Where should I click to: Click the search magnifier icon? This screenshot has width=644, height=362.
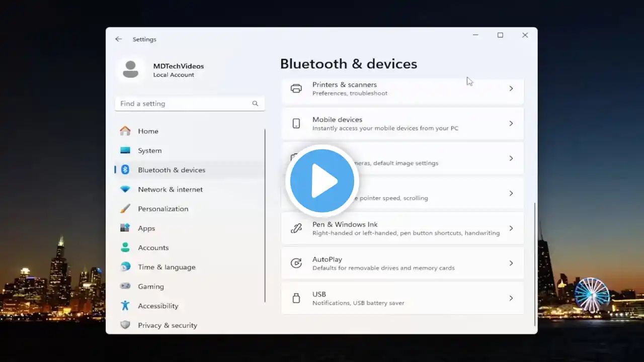[255, 104]
